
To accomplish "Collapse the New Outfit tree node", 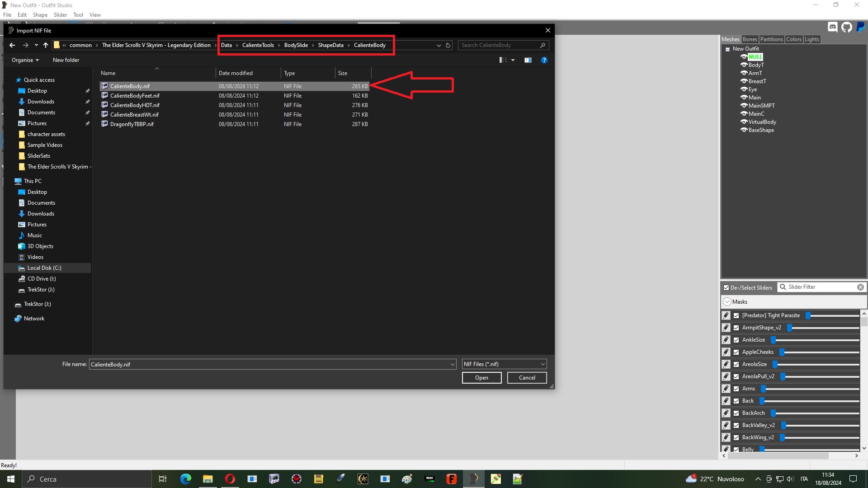I will 727,49.
